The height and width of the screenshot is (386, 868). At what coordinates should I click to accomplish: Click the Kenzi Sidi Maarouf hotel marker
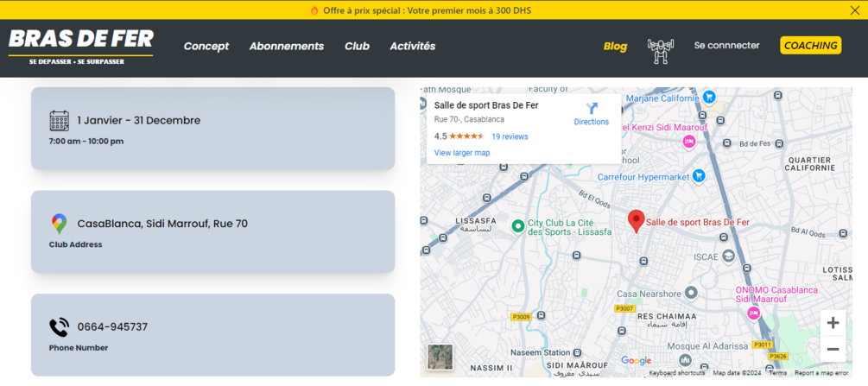pyautogui.click(x=688, y=142)
